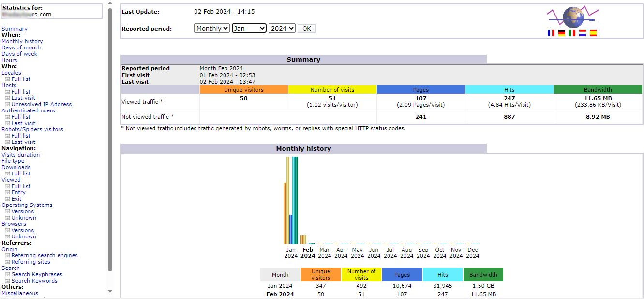
Task: Open the Browsers report
Action: point(14,224)
